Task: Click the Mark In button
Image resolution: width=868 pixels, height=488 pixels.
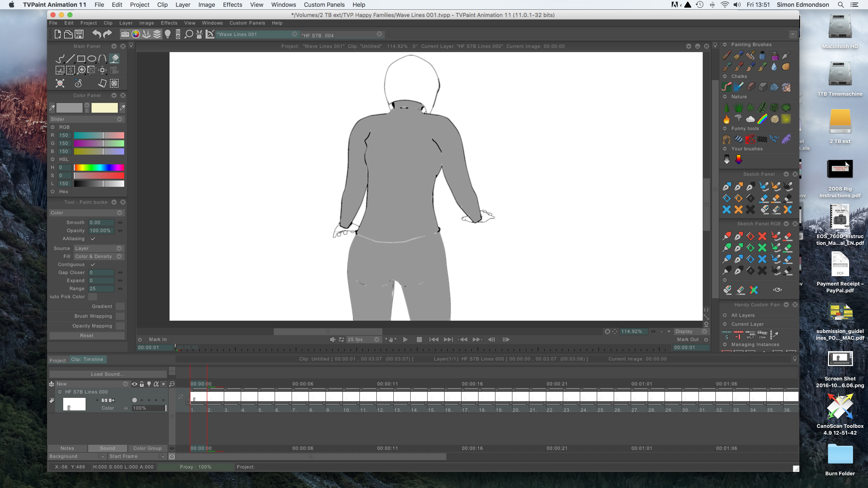Action: click(x=158, y=340)
